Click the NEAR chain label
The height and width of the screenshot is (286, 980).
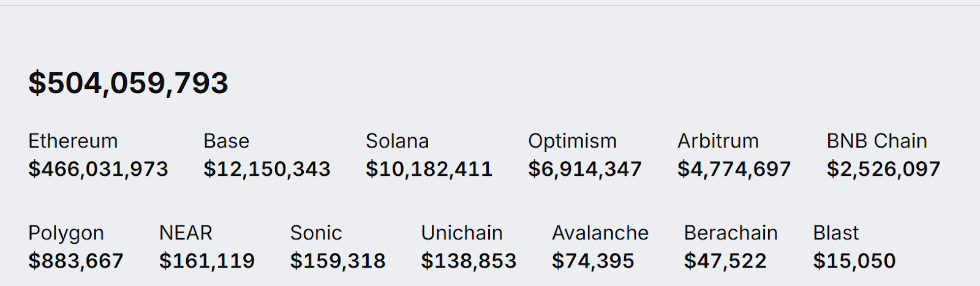pyautogui.click(x=186, y=233)
